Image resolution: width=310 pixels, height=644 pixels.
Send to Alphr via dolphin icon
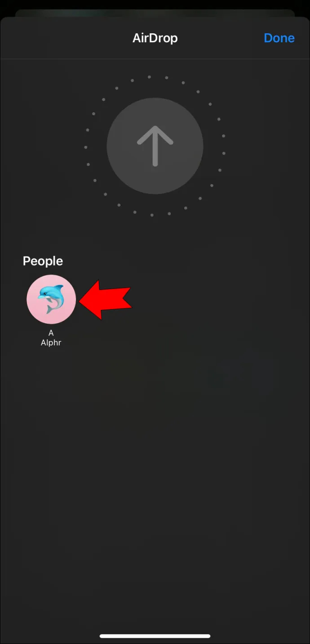coord(51,299)
